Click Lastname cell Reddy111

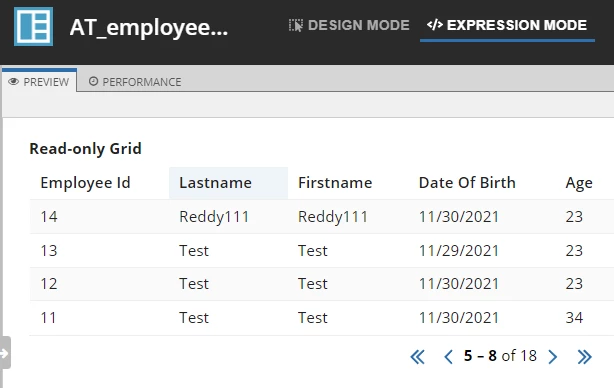(x=214, y=217)
